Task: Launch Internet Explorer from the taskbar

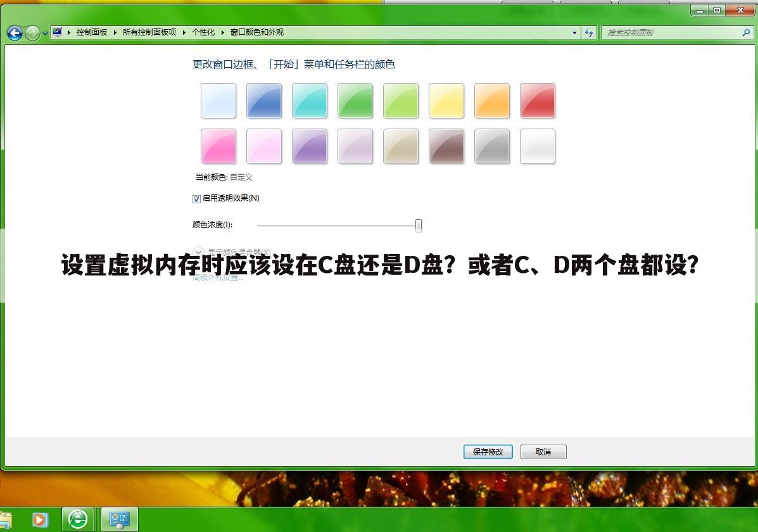Action: coord(77,519)
